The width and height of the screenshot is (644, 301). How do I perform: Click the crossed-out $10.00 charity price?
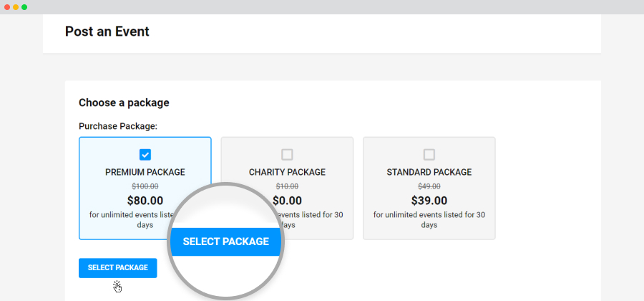pyautogui.click(x=287, y=186)
